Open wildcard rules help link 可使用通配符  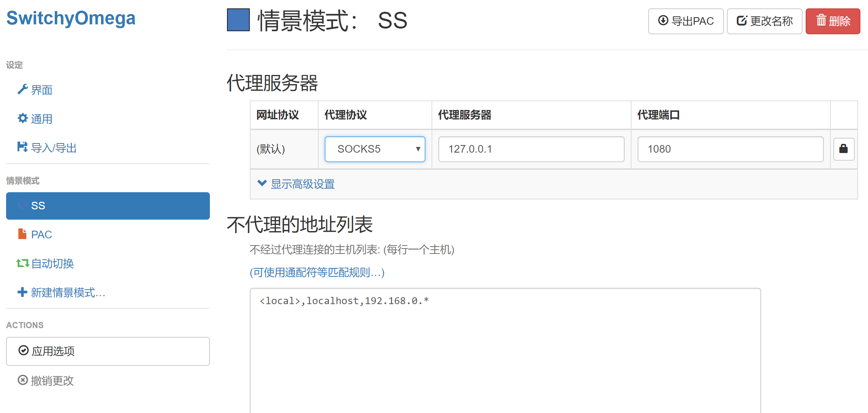coord(317,273)
